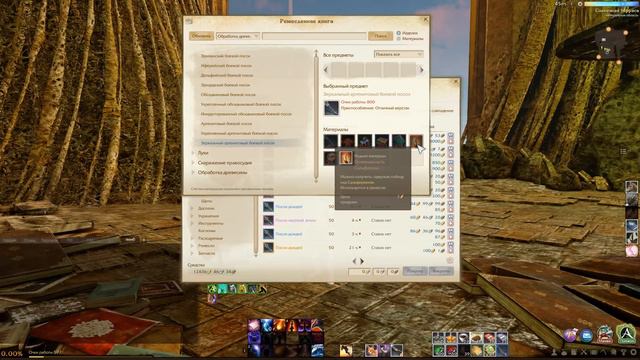Click the orange material icon under the cursor

(x=416, y=141)
